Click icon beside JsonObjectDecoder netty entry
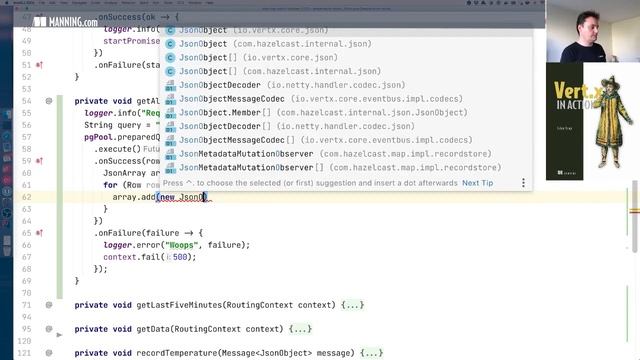This screenshot has width=640, height=360. (170, 85)
